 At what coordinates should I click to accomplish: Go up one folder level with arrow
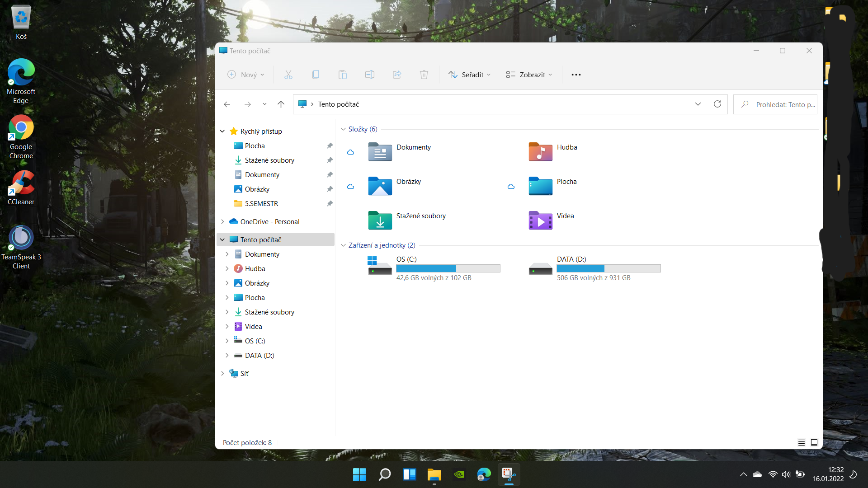point(281,104)
